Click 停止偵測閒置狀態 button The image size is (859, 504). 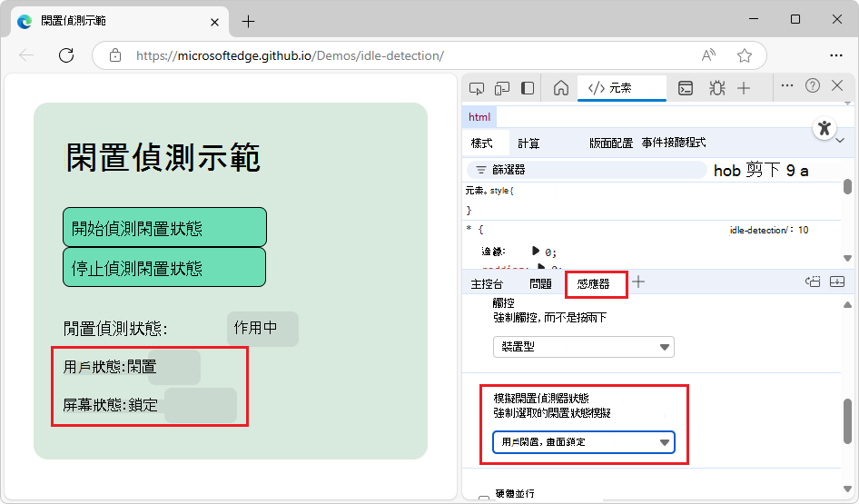[164, 267]
